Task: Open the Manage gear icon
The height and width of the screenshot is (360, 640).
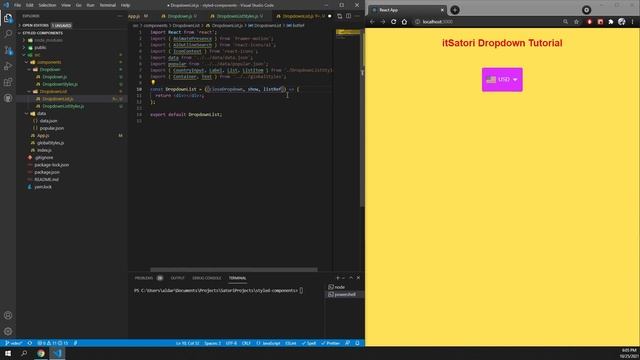Action: [8, 331]
